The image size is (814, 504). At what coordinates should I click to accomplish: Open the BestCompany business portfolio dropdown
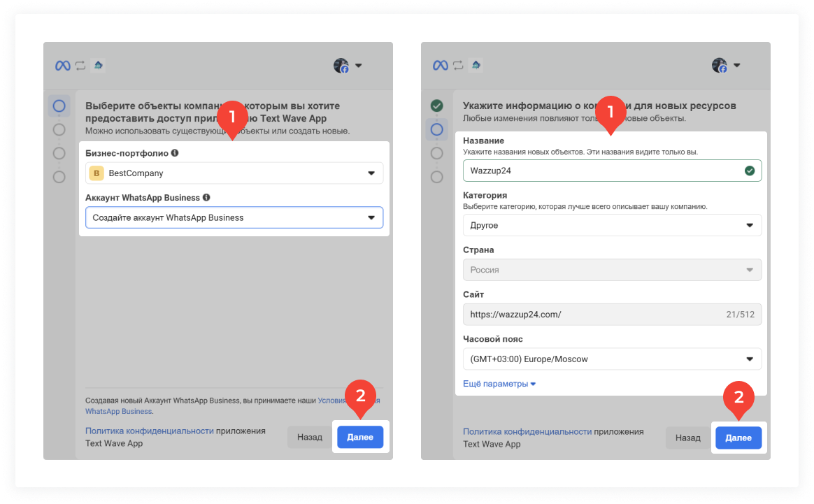click(x=234, y=173)
